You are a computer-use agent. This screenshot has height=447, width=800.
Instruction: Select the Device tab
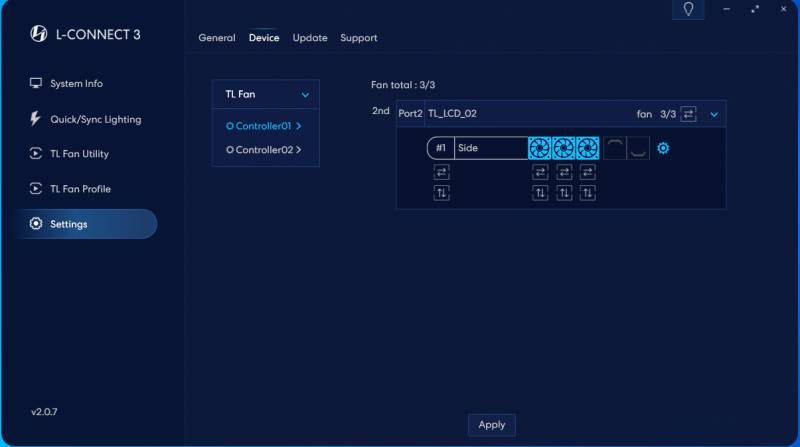click(x=264, y=38)
